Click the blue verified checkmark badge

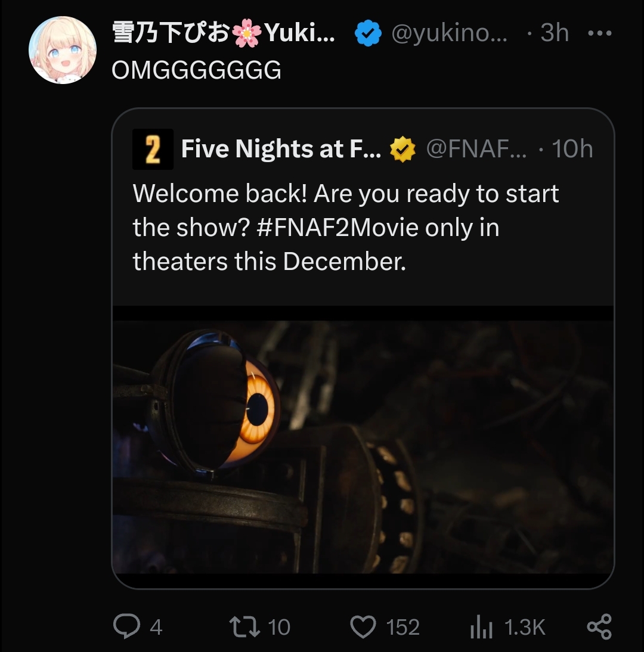[x=368, y=33]
